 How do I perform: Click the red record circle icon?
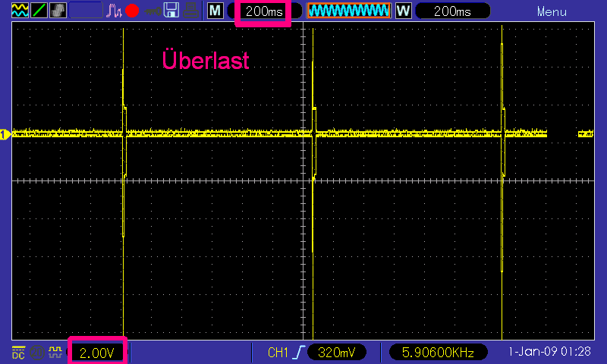click(132, 11)
